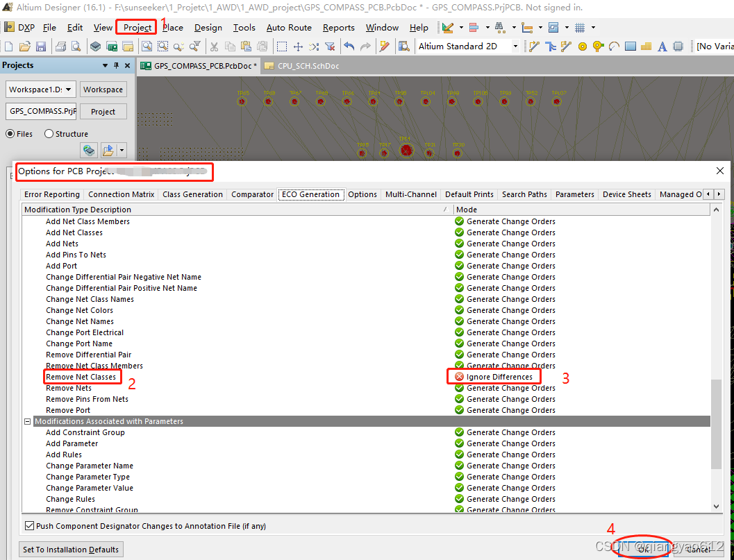Select the Place String A icon
The height and width of the screenshot is (560, 734).
662,46
